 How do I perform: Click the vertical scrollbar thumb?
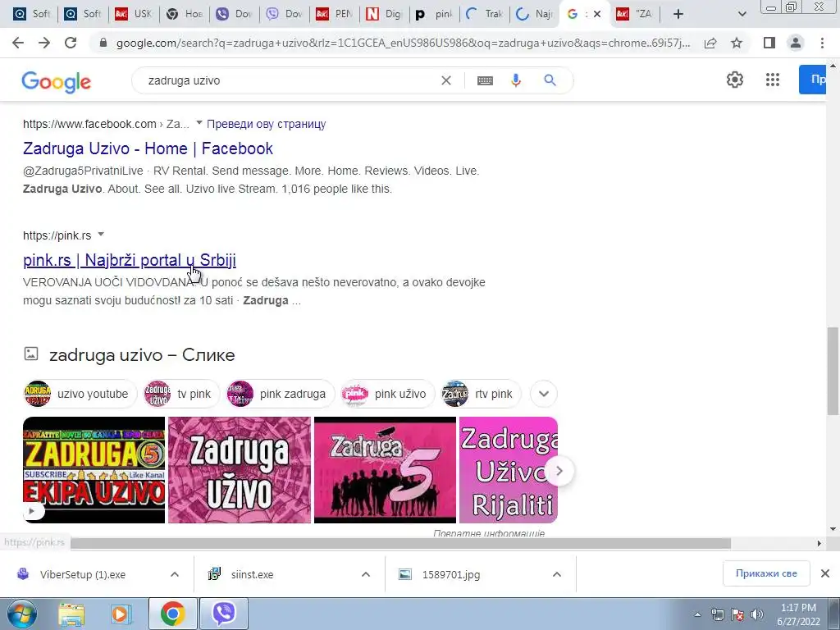[833, 372]
